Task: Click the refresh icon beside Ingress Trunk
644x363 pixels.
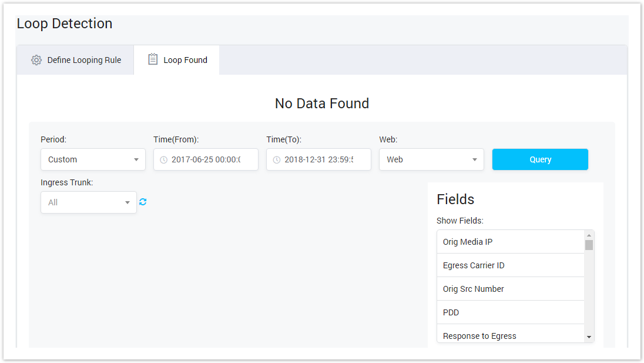Action: coord(143,202)
